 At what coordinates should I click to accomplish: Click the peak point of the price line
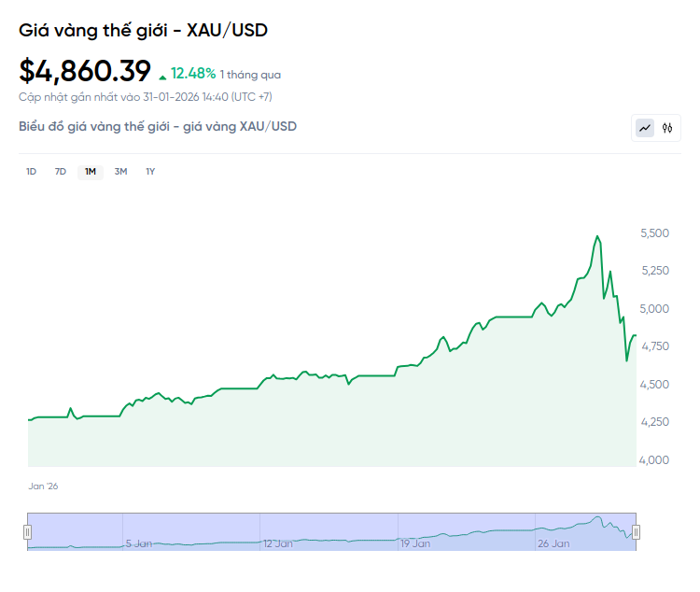(597, 236)
